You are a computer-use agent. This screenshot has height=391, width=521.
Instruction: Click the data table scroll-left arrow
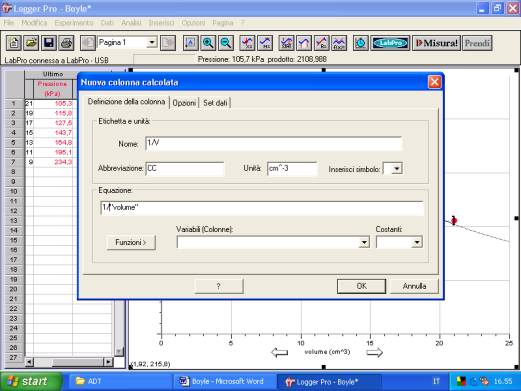pyautogui.click(x=29, y=362)
